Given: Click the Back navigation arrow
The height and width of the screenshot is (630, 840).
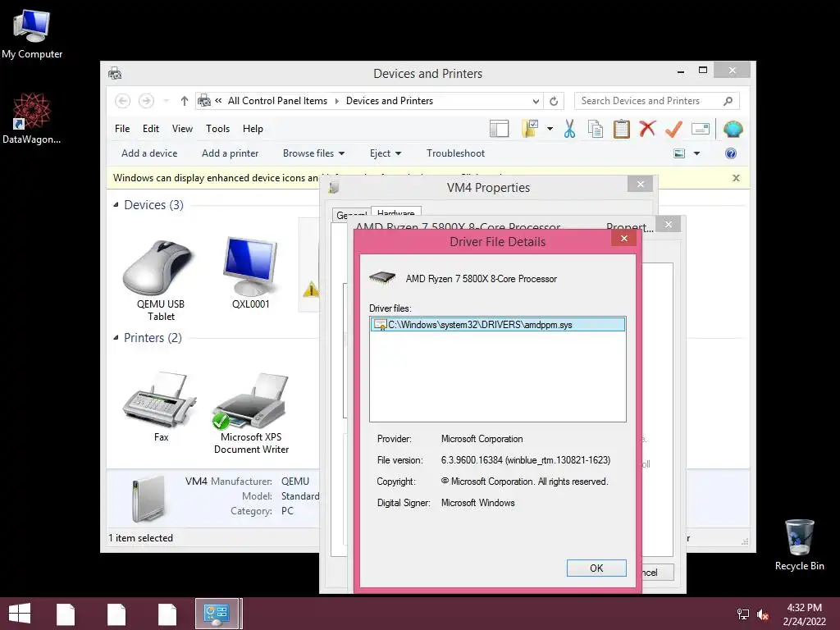Looking at the screenshot, I should pos(123,101).
